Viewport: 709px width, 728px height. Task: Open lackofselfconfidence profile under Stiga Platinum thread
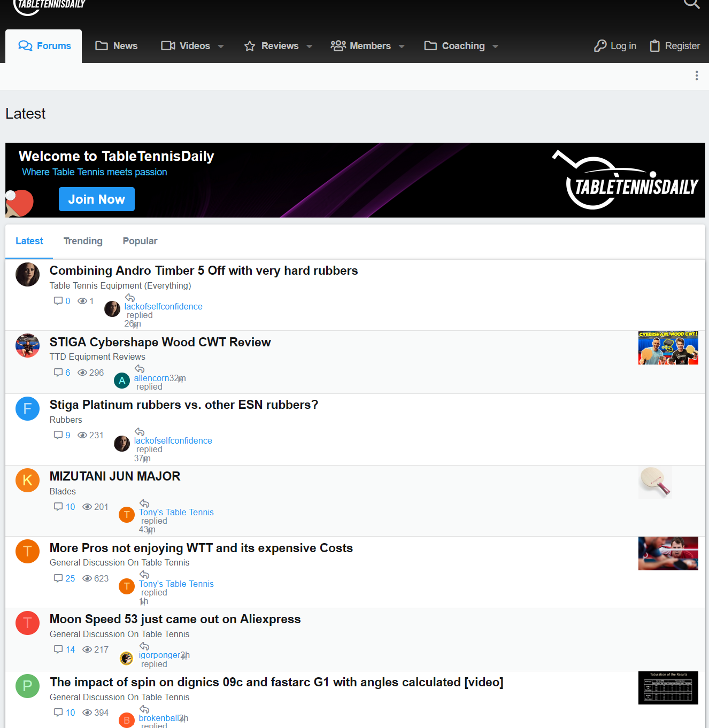[173, 441]
